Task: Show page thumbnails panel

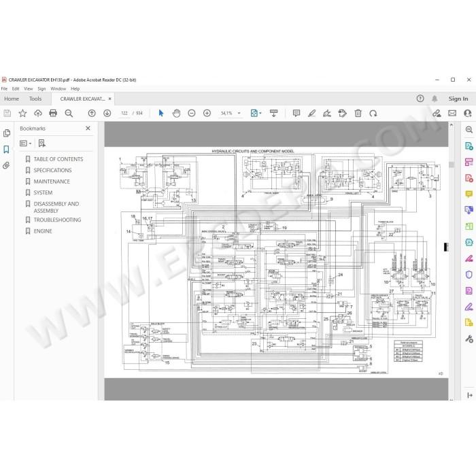Action: 6,133
